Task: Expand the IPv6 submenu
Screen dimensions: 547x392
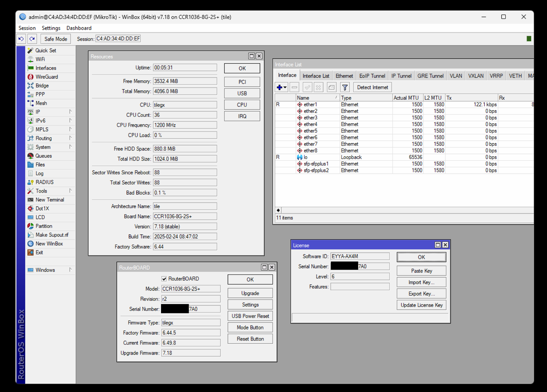Action: [70, 121]
